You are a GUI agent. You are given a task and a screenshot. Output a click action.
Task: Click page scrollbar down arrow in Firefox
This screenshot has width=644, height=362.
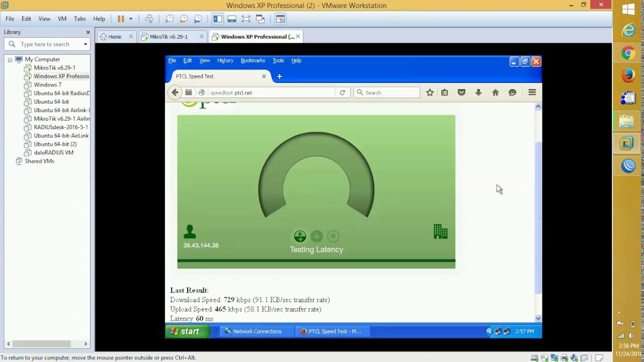(538, 318)
